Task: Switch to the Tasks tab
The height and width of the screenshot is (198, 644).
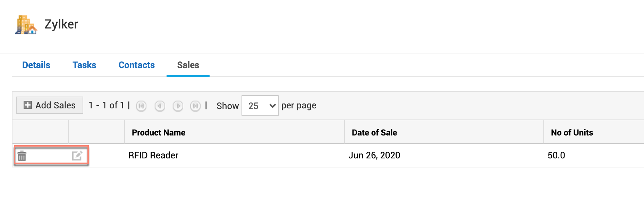Action: 84,65
